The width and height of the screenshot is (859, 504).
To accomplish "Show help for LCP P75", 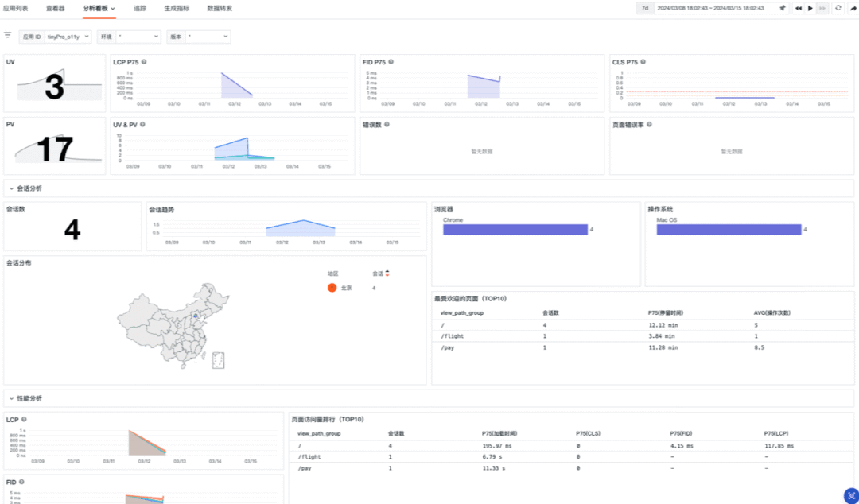I will (x=144, y=62).
